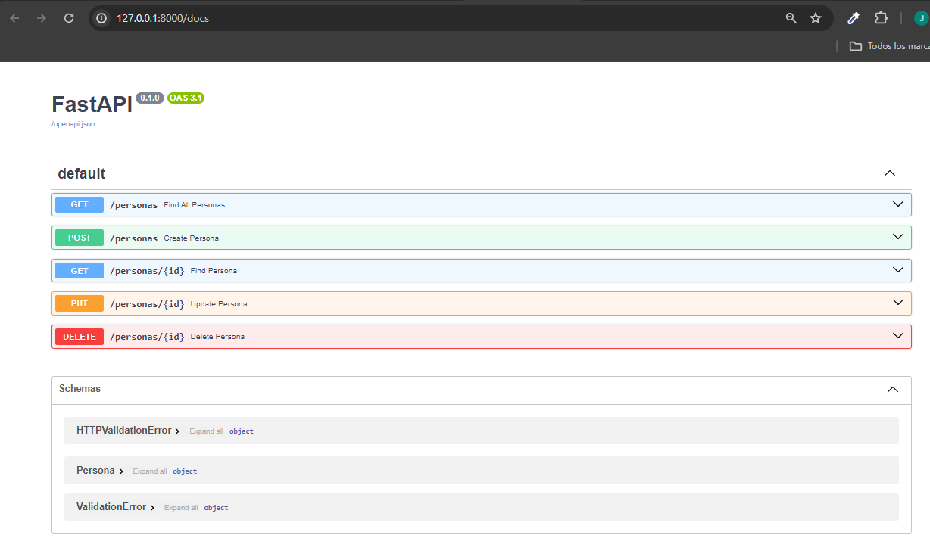Click the /personas/{id} path in the DELETE row
This screenshot has height=560, width=930.
point(147,337)
